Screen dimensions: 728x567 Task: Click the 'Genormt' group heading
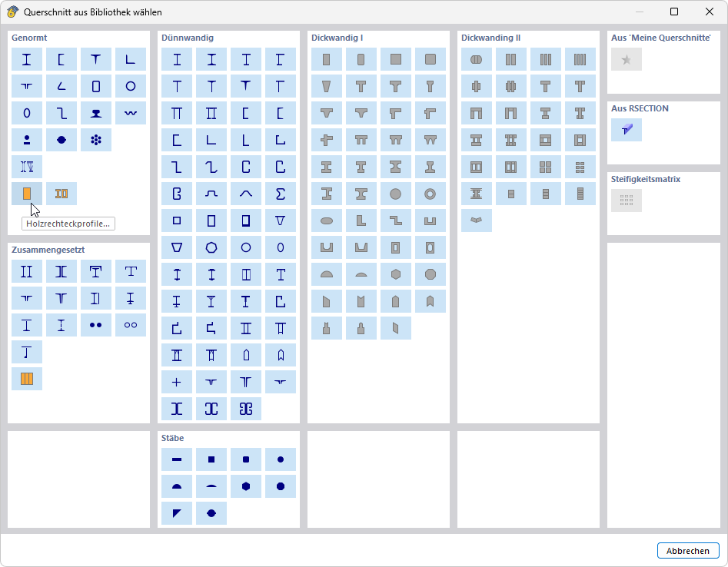click(x=29, y=38)
